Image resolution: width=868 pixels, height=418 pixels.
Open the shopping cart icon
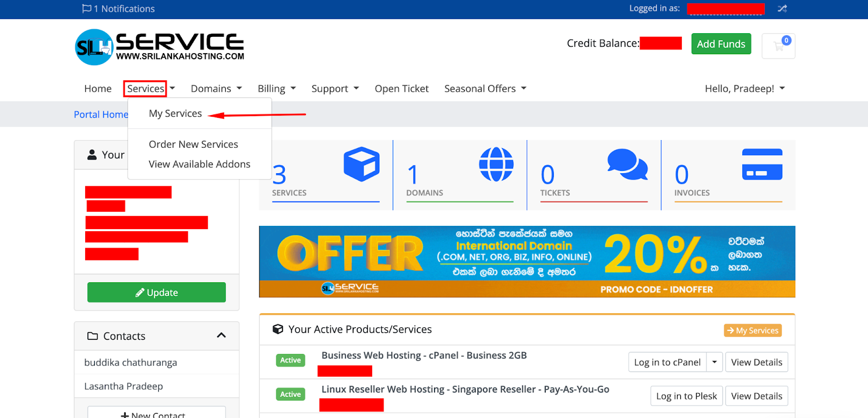pos(778,46)
